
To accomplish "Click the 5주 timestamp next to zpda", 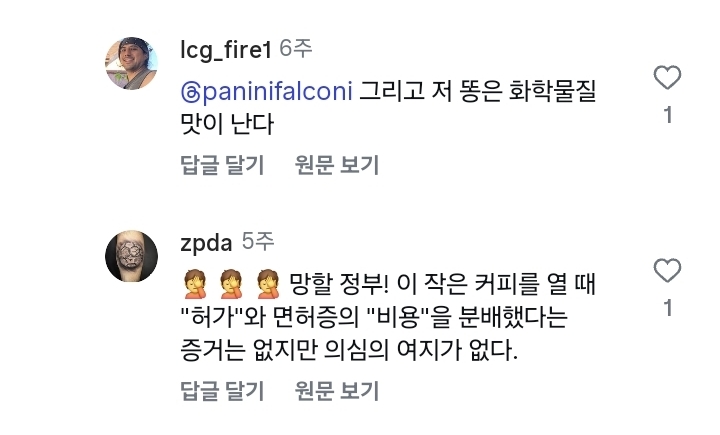I will point(257,242).
